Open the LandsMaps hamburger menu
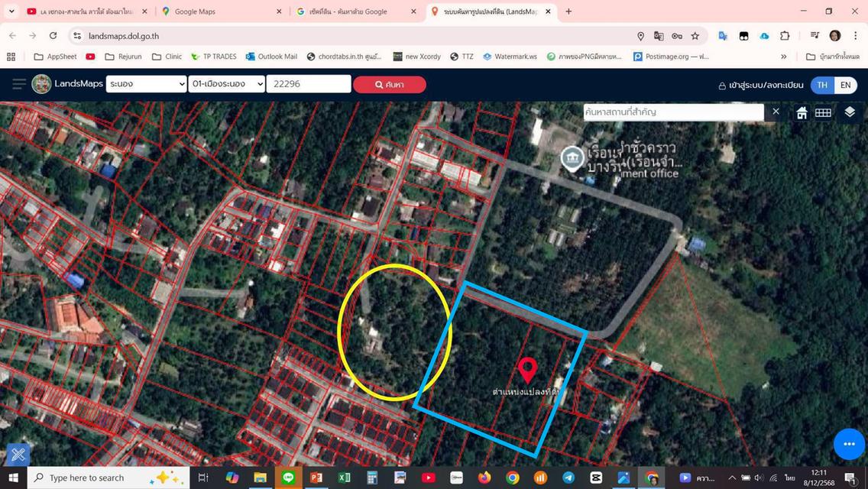This screenshot has height=489, width=868. [19, 84]
